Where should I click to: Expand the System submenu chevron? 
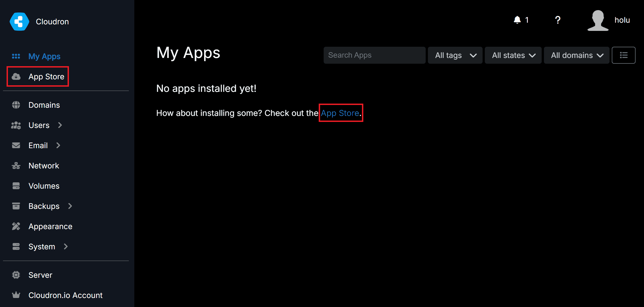click(66, 247)
